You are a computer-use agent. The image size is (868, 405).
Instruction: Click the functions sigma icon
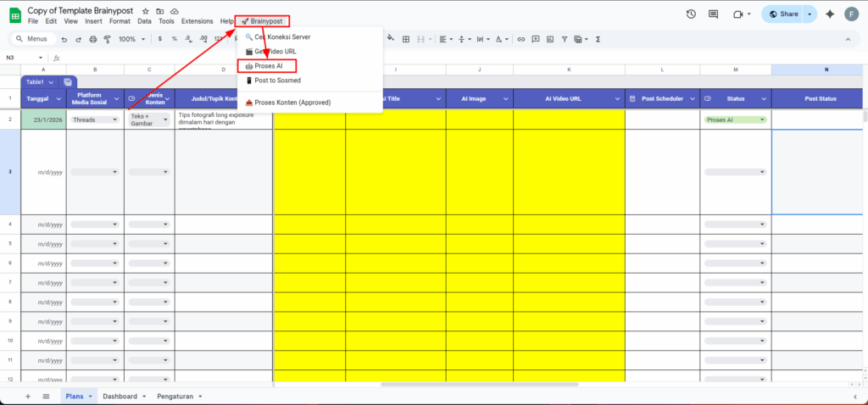coord(598,39)
